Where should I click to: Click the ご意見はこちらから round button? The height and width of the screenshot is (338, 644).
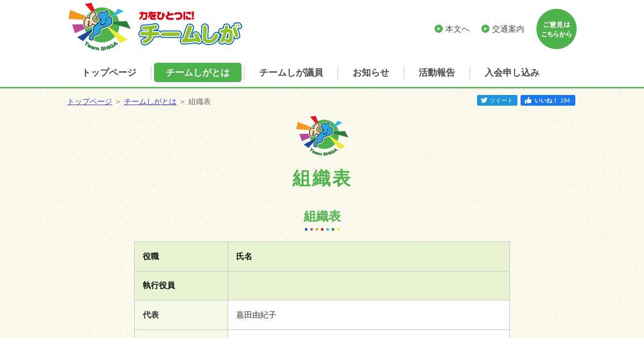pos(557,29)
